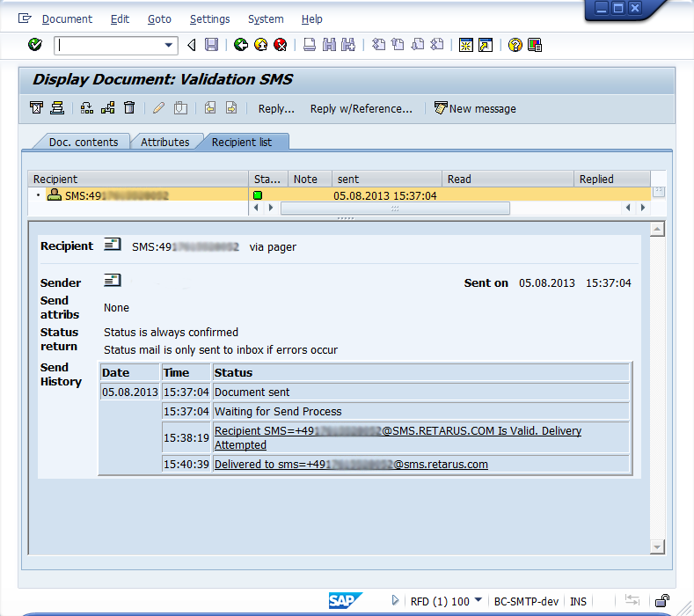Click the Customize Local Layout icon

pos(535,45)
